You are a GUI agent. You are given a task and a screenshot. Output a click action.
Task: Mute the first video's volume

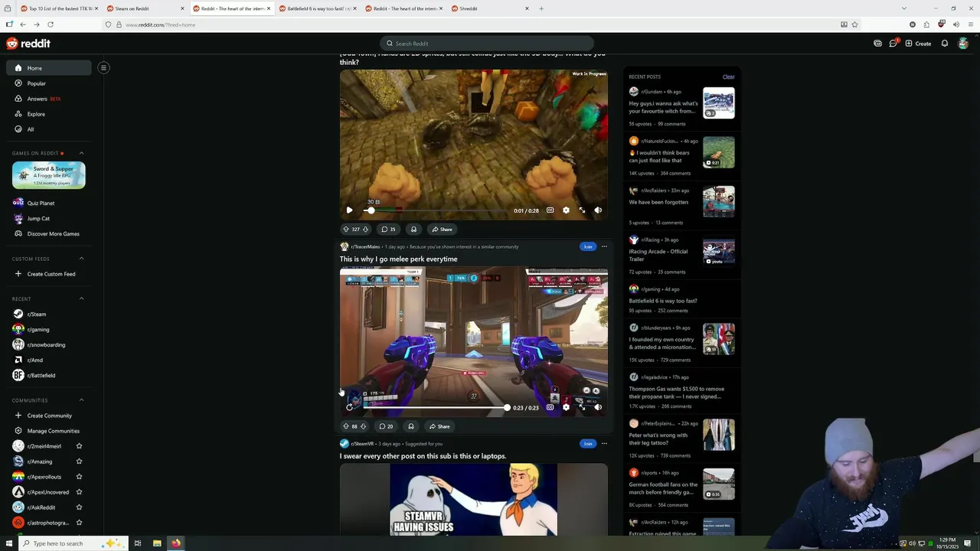click(x=598, y=210)
